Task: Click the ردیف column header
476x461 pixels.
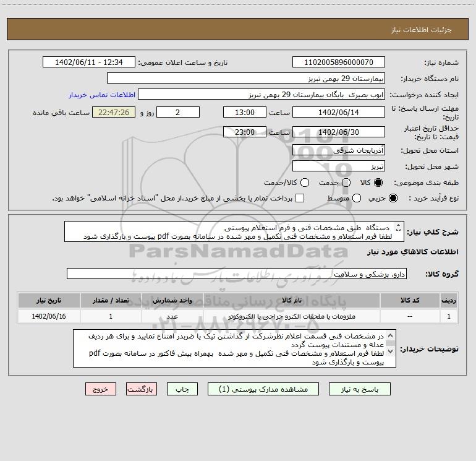Action: pyautogui.click(x=449, y=300)
